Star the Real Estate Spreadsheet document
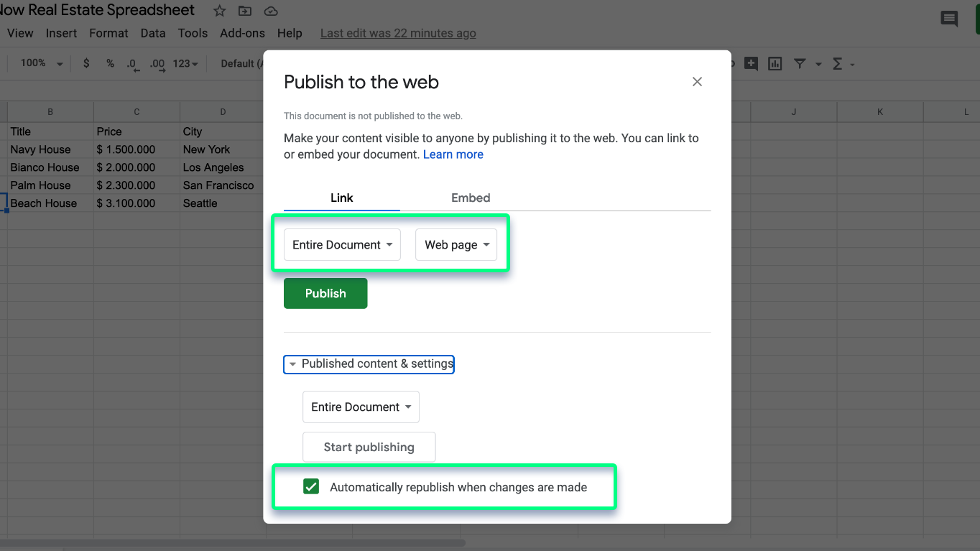This screenshot has width=980, height=551. [220, 11]
